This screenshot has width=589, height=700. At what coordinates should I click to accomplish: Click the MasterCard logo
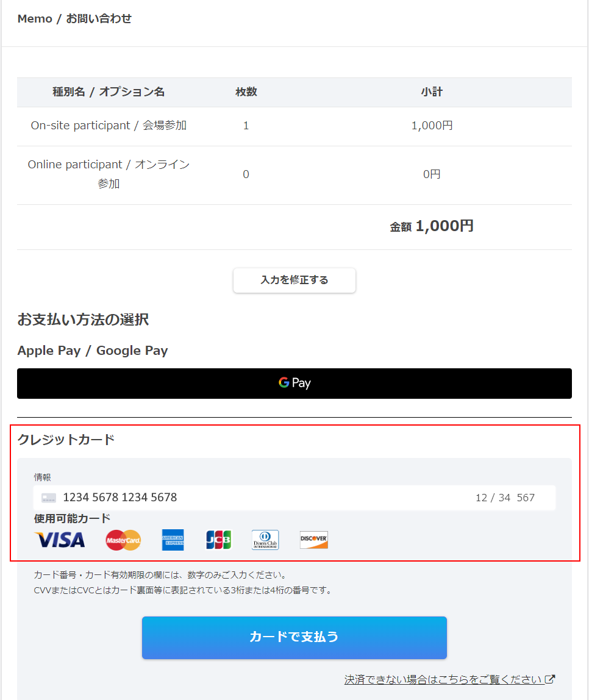click(123, 540)
